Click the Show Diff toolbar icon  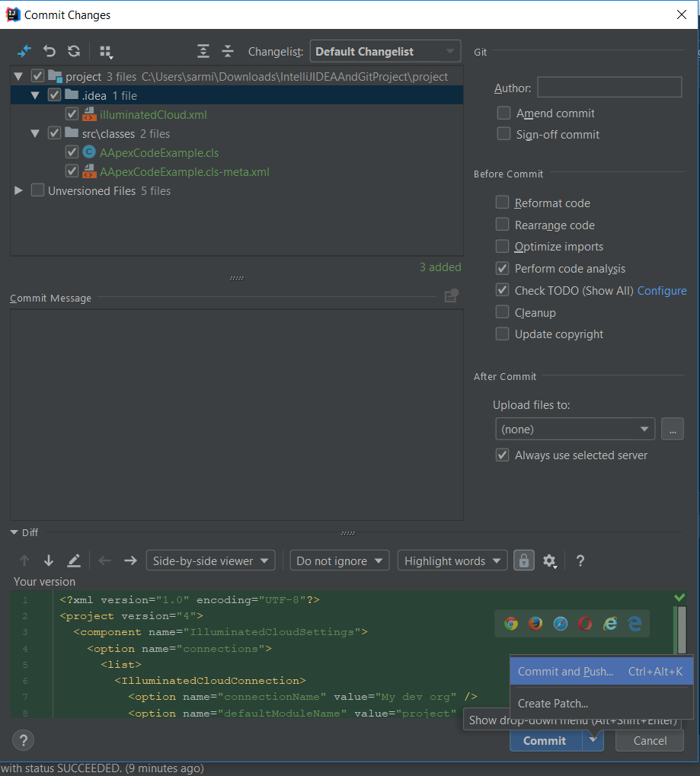(24, 51)
